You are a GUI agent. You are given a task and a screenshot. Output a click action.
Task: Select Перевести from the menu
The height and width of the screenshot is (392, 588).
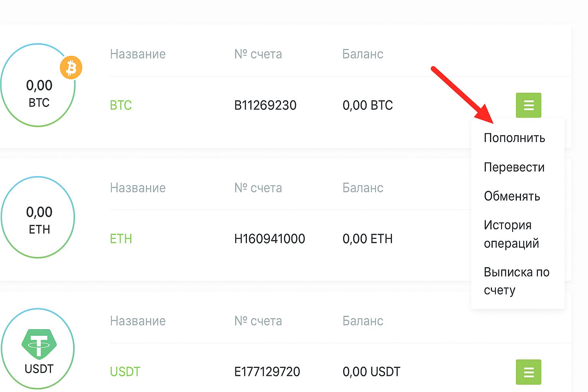[x=514, y=167]
